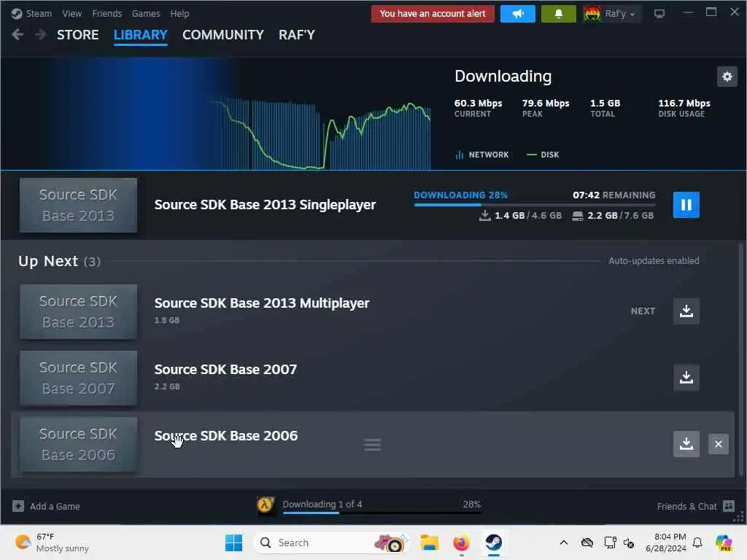Open the Windows Start menu
This screenshot has width=747, height=560.
point(233,542)
